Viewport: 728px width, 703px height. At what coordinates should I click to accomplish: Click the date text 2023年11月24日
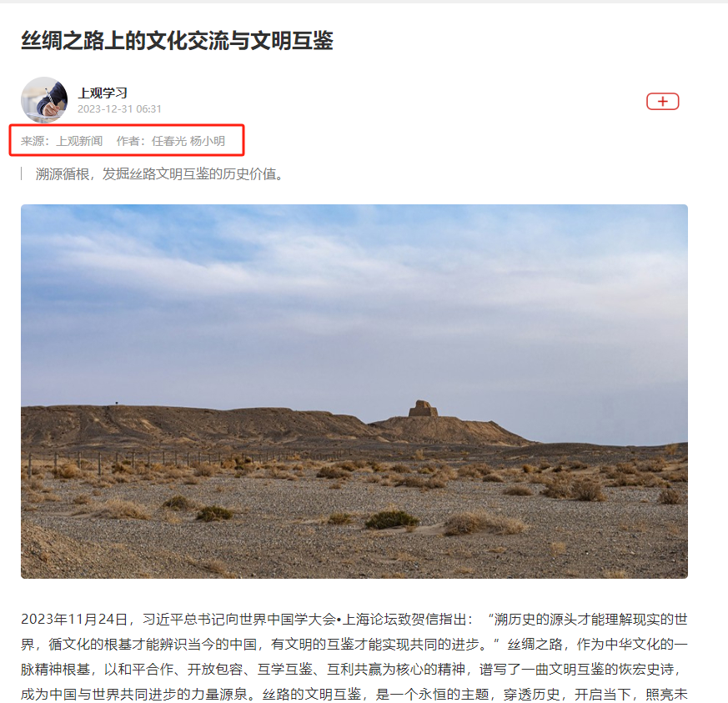74,620
